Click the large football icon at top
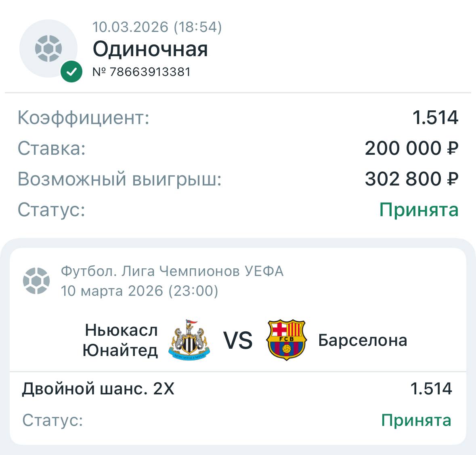476x455 pixels. coord(48,48)
